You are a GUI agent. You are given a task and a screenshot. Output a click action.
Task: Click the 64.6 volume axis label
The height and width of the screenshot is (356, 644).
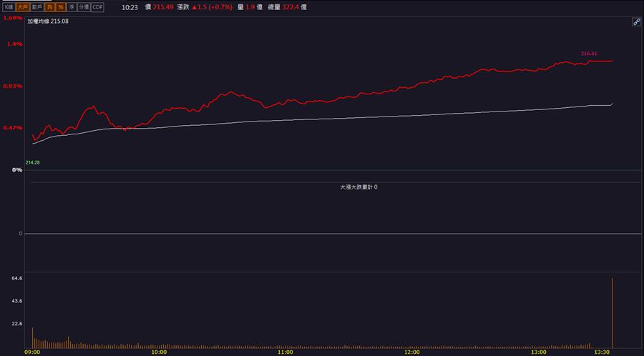17,279
